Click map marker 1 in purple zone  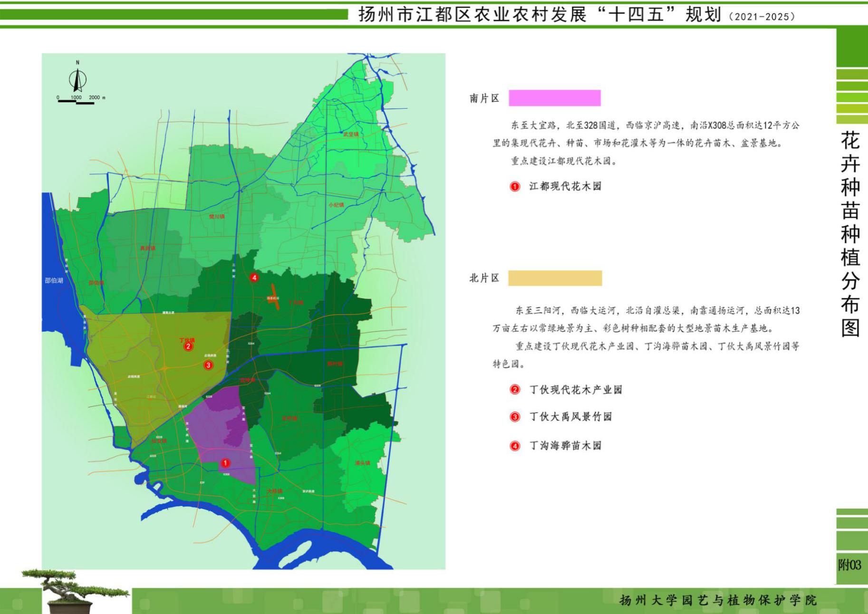point(225,463)
